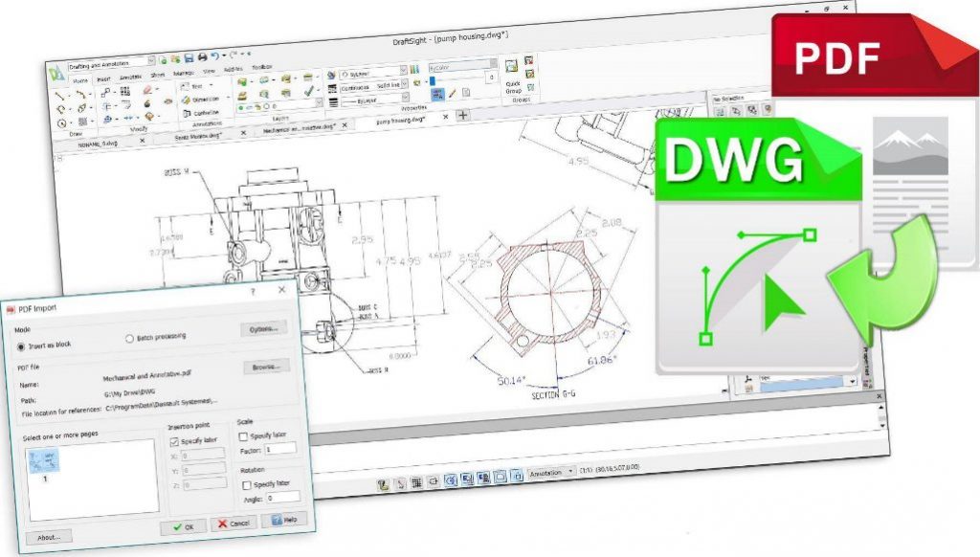Click OK in the PDF Import dialog
Viewport: 980px width, 557px height.
tap(183, 527)
